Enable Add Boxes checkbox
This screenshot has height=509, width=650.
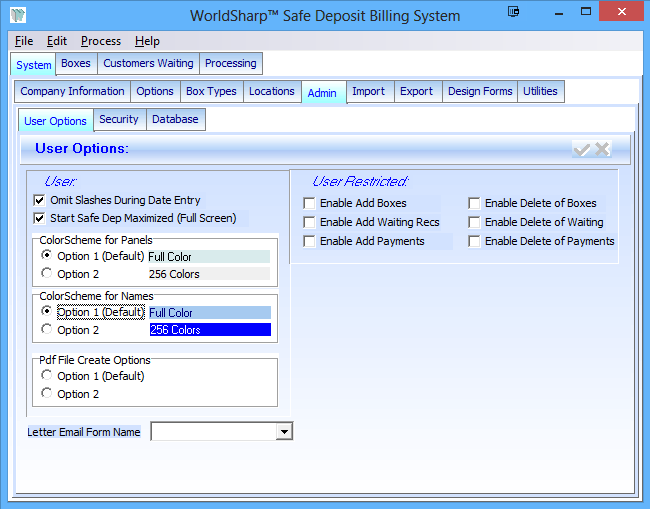coord(309,203)
